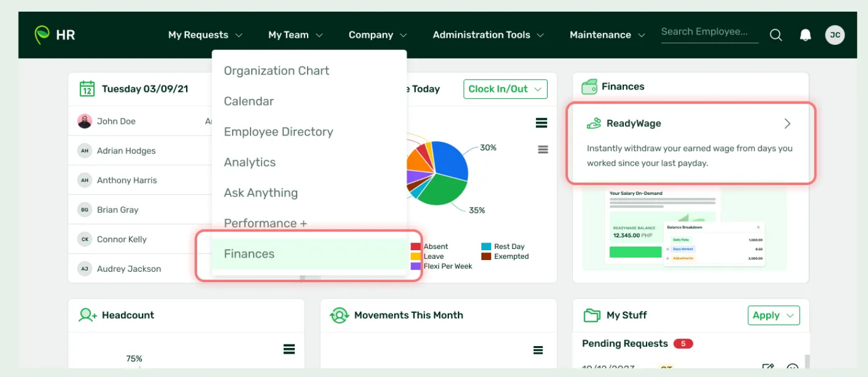This screenshot has height=377, width=868.
Task: Click the Brian Gray name
Action: 118,210
